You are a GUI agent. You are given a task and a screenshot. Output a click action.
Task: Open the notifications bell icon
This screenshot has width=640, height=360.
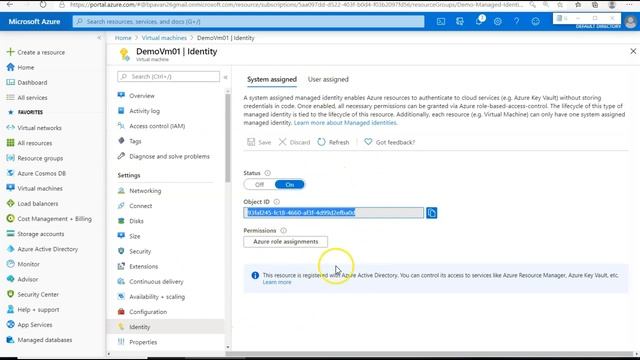point(479,21)
